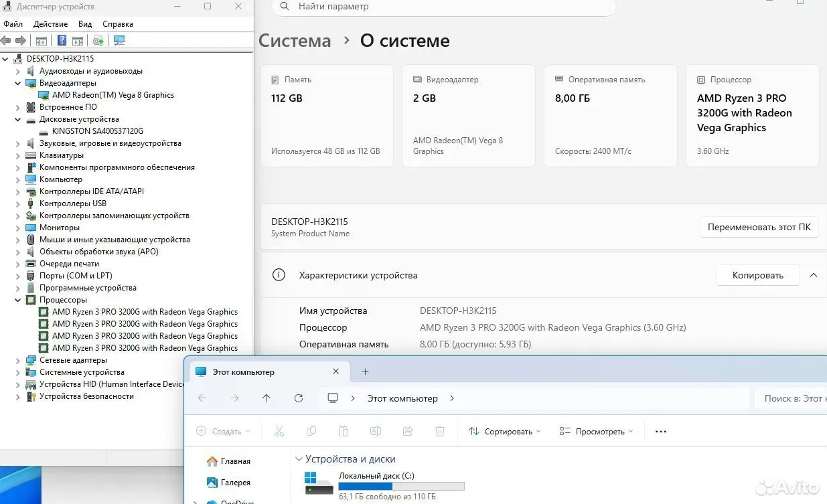This screenshot has height=504, width=827.
Task: Click the Share icon in Explorer toolbar
Action: [x=408, y=432]
